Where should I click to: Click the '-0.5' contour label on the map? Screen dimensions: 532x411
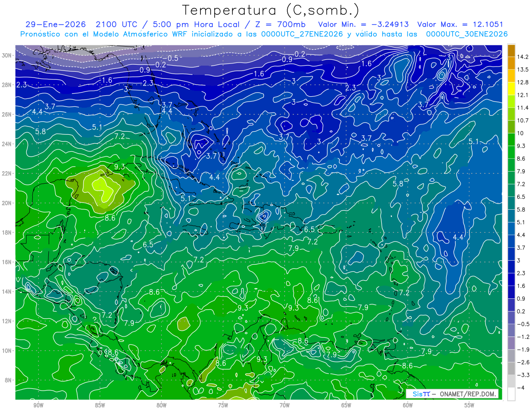(170, 59)
